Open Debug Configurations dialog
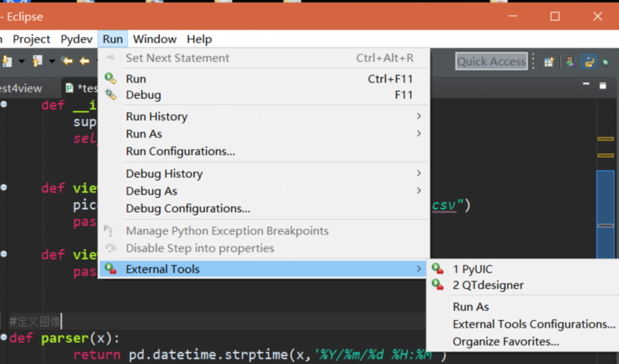 (264, 208)
